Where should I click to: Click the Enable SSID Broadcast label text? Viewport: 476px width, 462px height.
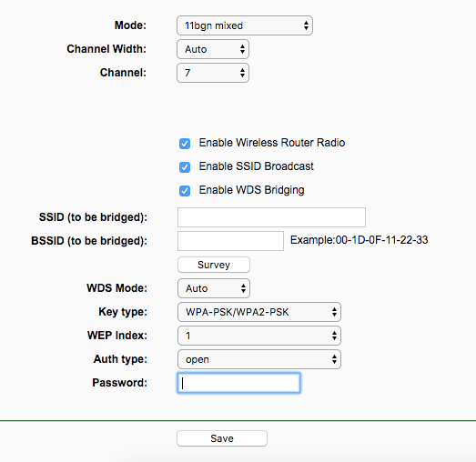tap(257, 166)
